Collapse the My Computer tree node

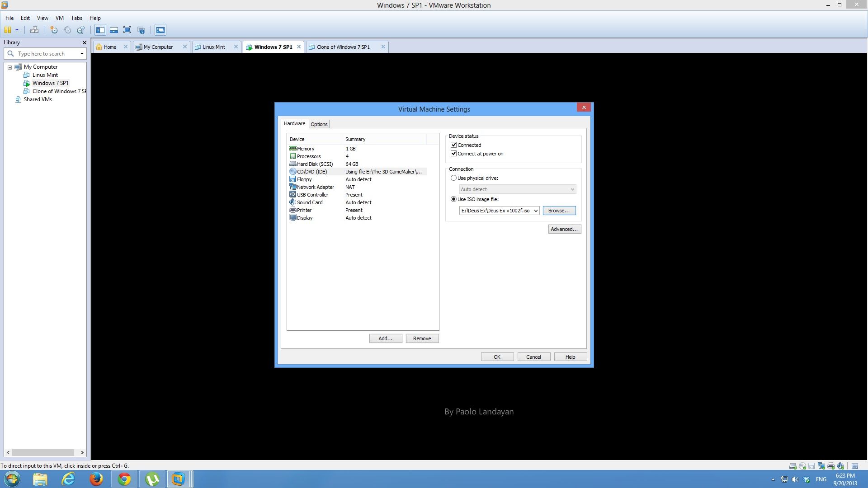click(x=9, y=67)
